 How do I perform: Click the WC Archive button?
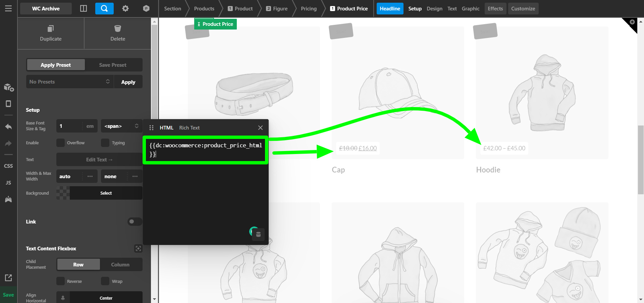point(46,8)
